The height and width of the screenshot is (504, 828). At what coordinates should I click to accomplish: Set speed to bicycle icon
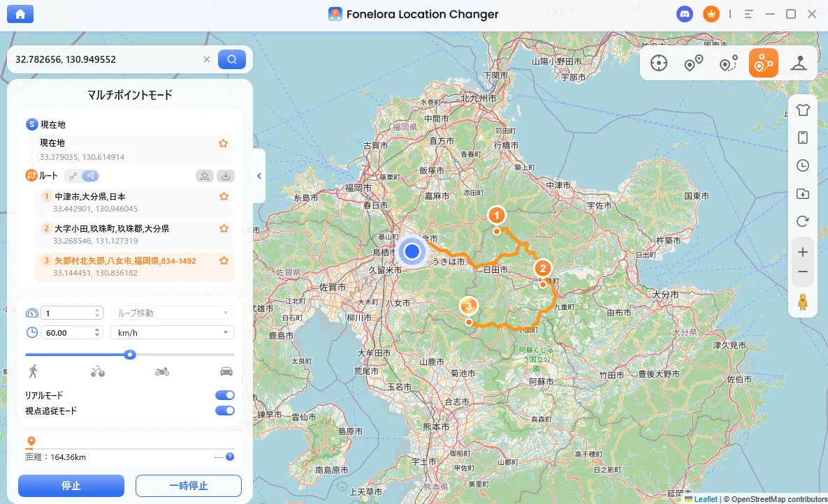click(x=98, y=372)
